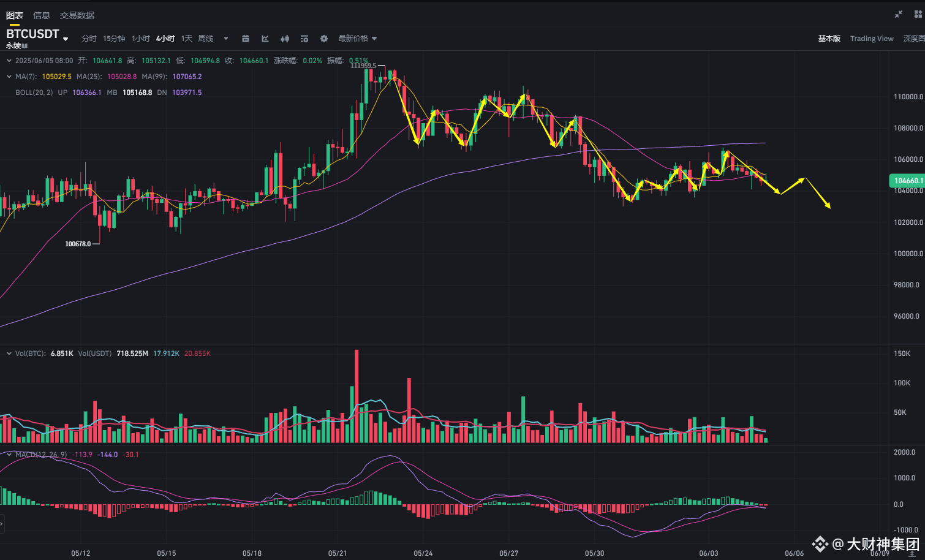This screenshot has width=925, height=560.
Task: Switch to the 图表 tab
Action: [x=15, y=15]
